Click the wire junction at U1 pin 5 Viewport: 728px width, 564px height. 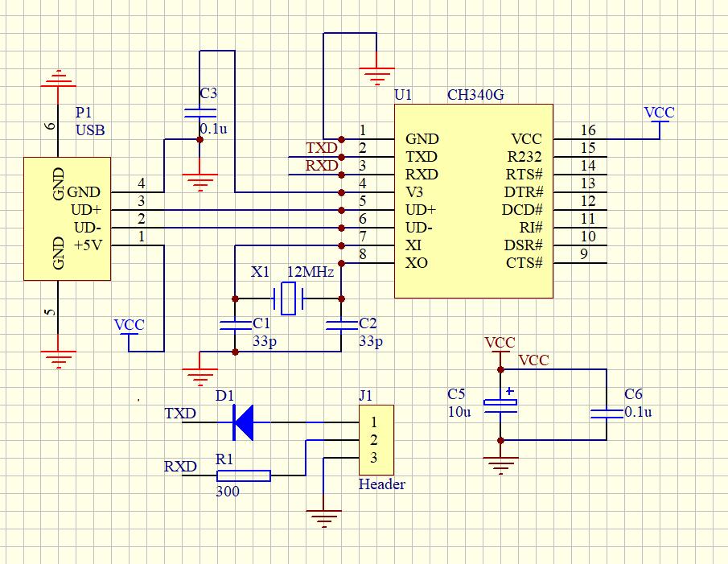(x=342, y=210)
